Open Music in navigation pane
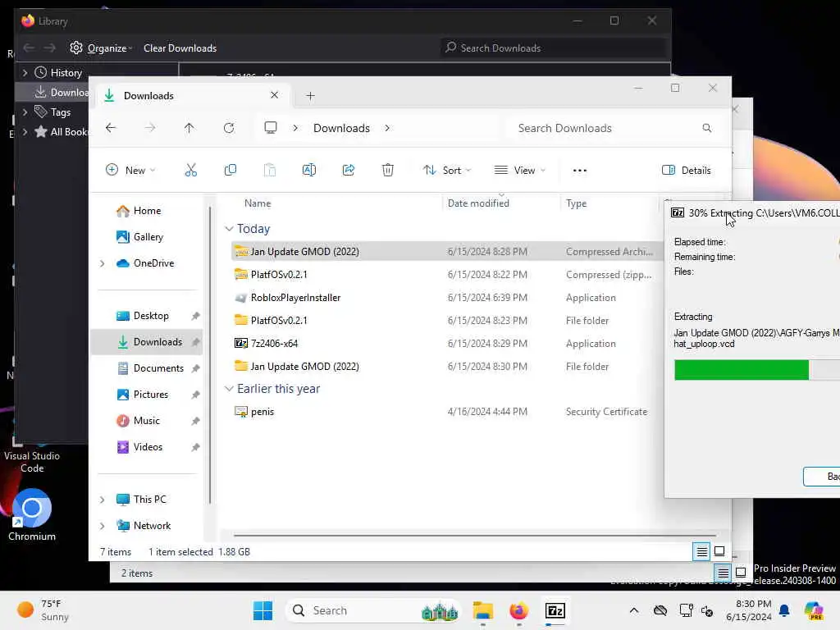840x630 pixels. tap(146, 421)
